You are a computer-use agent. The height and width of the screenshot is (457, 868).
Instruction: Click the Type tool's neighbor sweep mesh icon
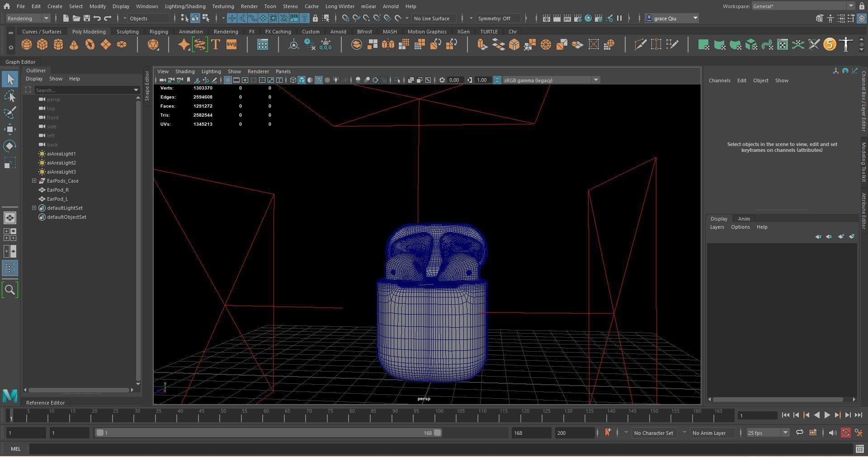(200, 44)
